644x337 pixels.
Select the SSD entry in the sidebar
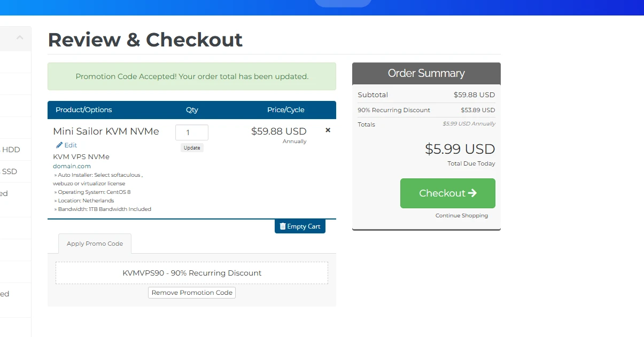point(10,171)
